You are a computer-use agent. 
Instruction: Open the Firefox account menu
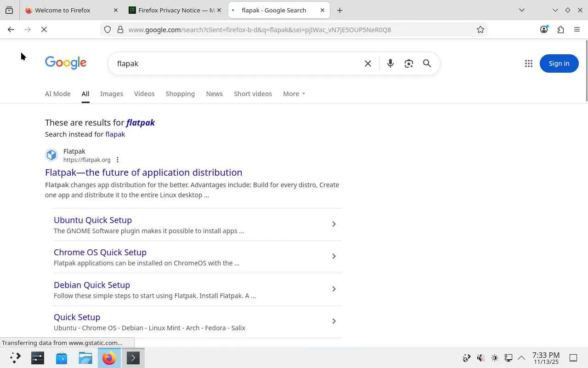click(544, 29)
